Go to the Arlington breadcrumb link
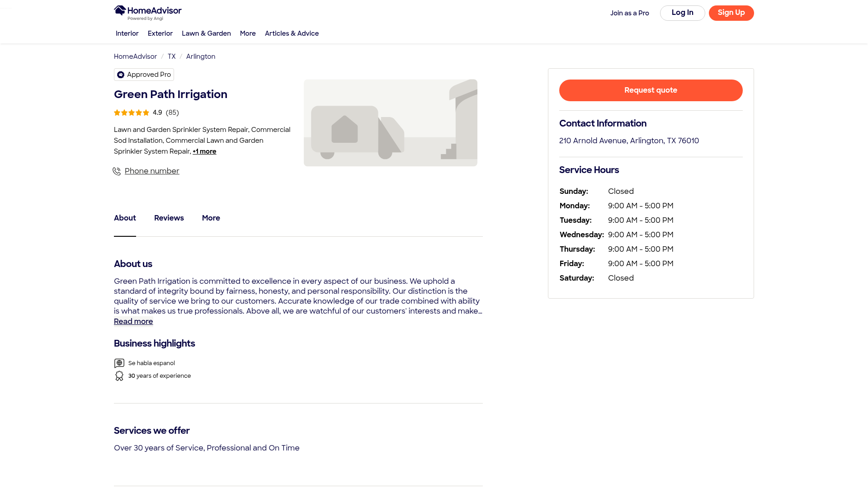 [x=201, y=57]
